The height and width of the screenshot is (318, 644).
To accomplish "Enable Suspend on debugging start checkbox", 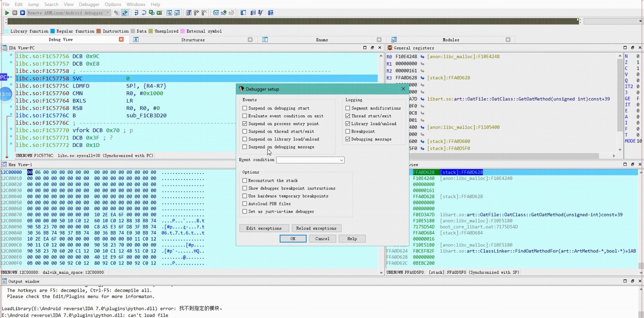I will [x=245, y=108].
